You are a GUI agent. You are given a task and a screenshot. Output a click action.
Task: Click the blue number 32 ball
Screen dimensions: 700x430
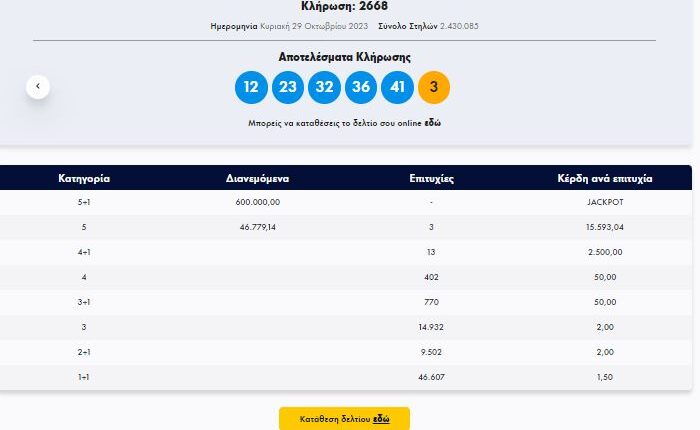(x=325, y=87)
